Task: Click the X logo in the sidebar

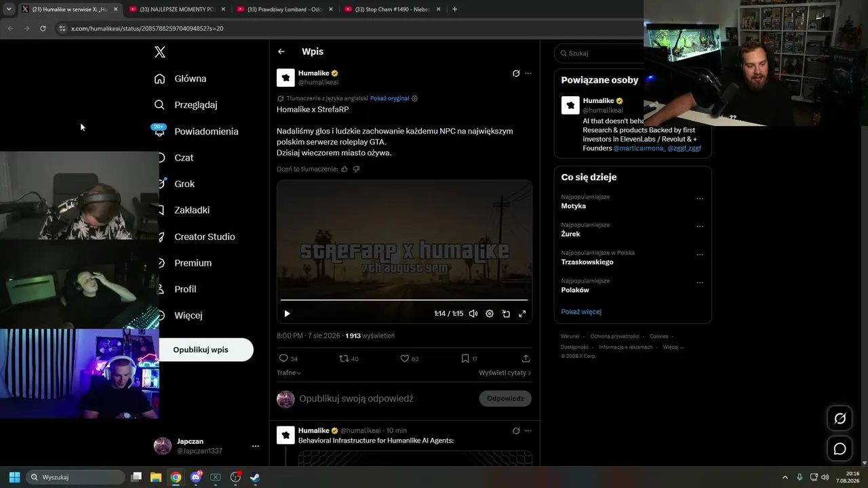Action: pos(160,52)
